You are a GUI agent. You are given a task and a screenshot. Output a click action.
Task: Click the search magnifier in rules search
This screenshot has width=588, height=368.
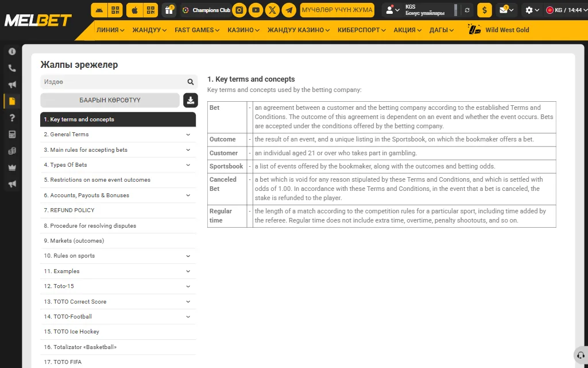(x=191, y=82)
